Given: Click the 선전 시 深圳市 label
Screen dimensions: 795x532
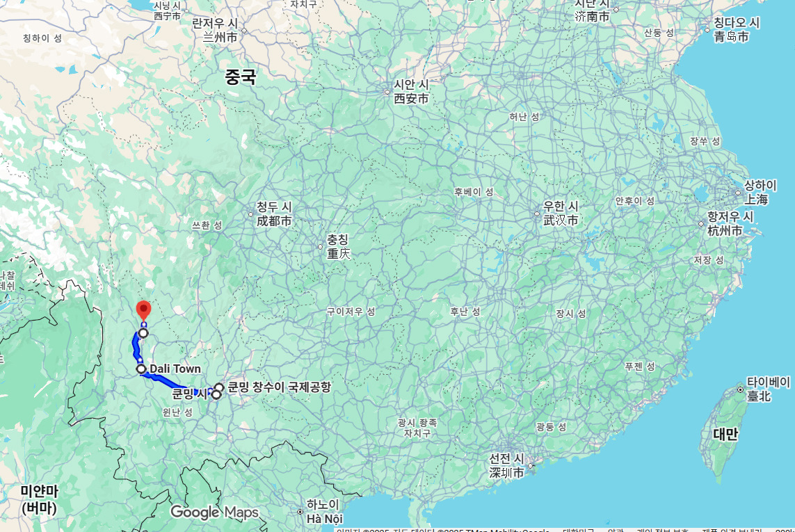Looking at the screenshot, I should (x=506, y=465).
